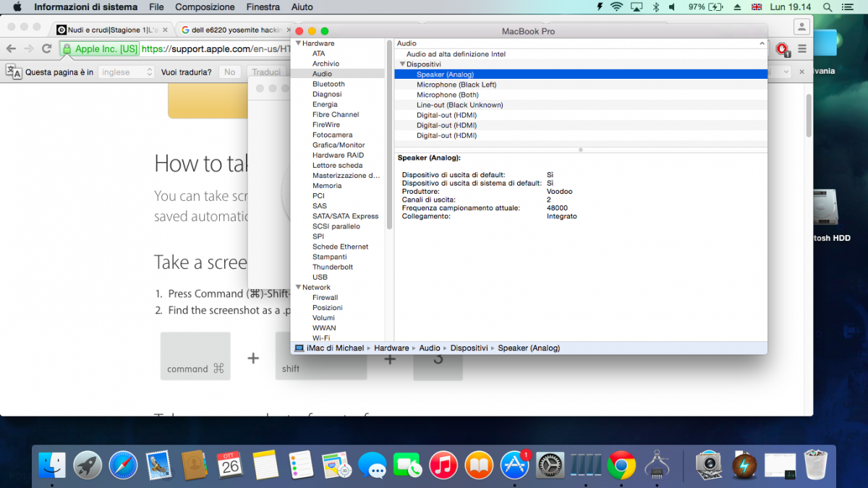Open Spotlight search magnifier
Viewport: 868px width, 488px height.
pyautogui.click(x=827, y=7)
